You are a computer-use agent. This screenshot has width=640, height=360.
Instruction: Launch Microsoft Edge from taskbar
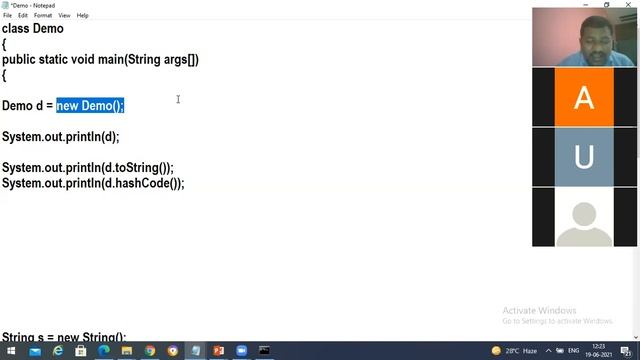pos(104,351)
